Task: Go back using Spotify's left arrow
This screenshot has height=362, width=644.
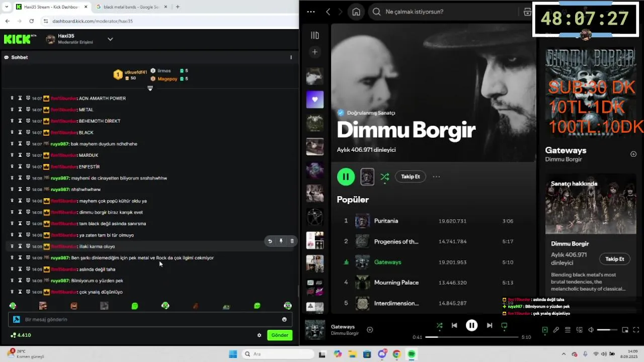Action: (328, 12)
